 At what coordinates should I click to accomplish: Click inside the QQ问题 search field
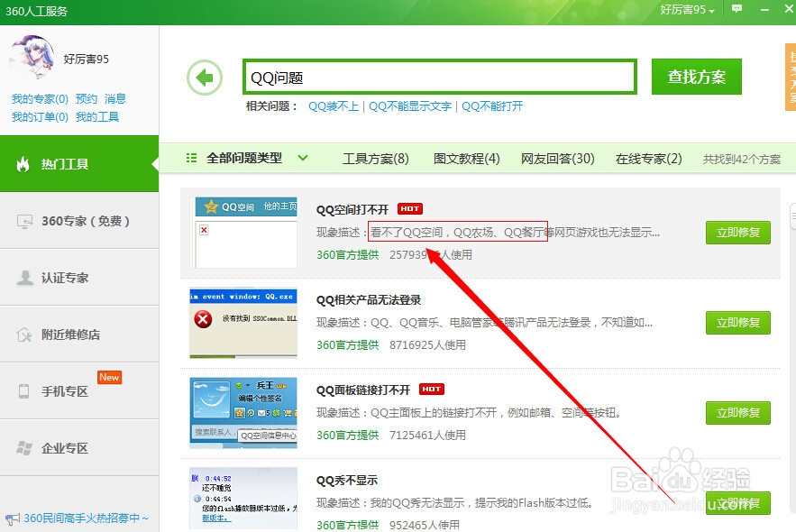[x=438, y=78]
